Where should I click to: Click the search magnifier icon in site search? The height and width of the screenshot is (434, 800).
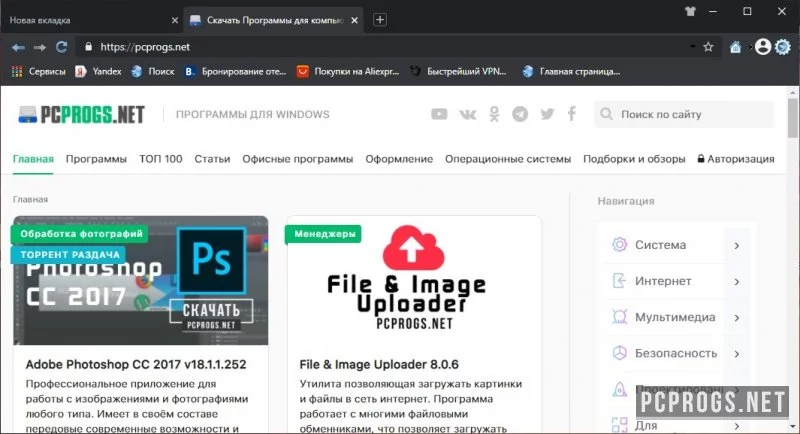606,114
